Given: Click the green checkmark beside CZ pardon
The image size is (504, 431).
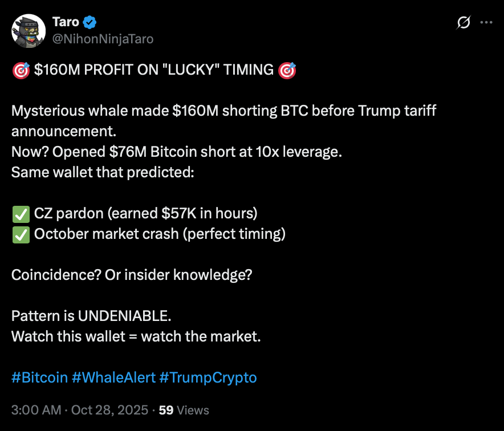Looking at the screenshot, I should click(x=21, y=214).
